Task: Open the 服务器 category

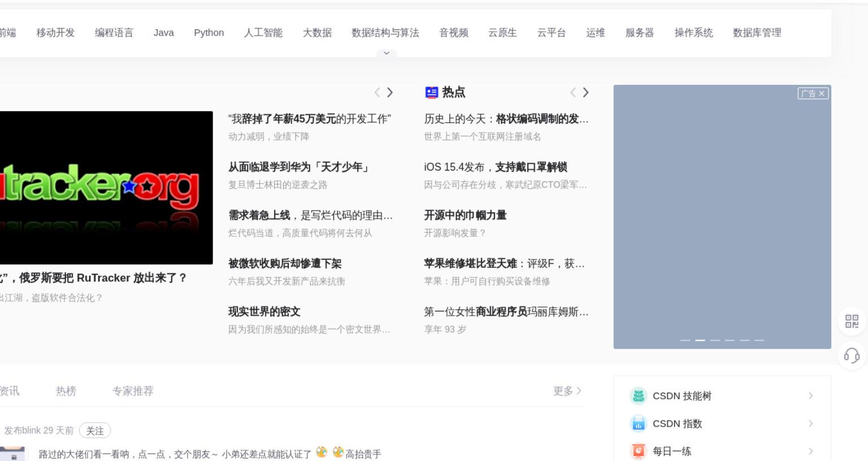Action: 640,33
